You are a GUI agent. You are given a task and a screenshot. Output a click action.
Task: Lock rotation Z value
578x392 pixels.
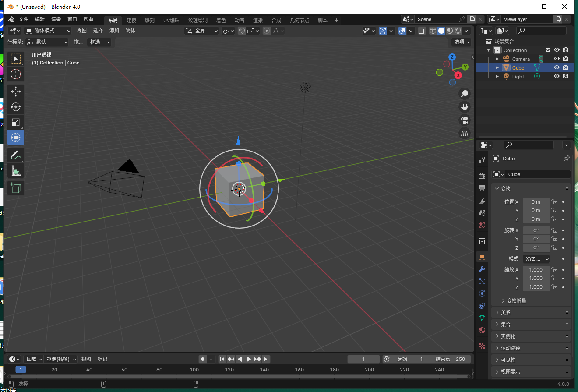(554, 247)
